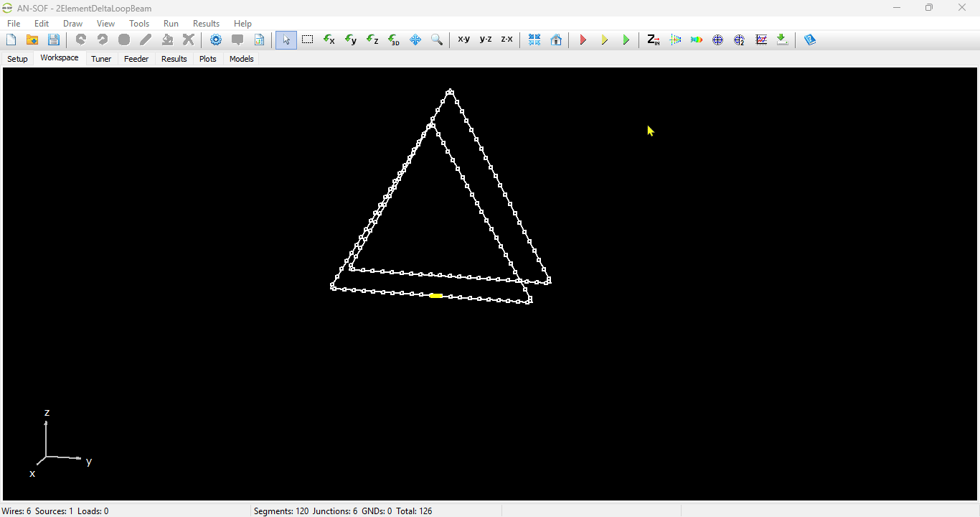Viewport: 980px width, 517px height.
Task: Click the Home view icon
Action: click(x=556, y=40)
